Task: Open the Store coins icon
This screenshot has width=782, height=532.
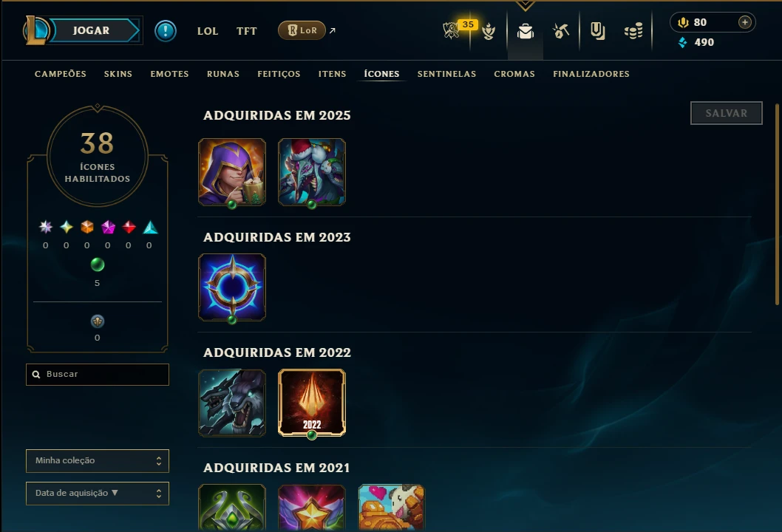Action: tap(633, 32)
